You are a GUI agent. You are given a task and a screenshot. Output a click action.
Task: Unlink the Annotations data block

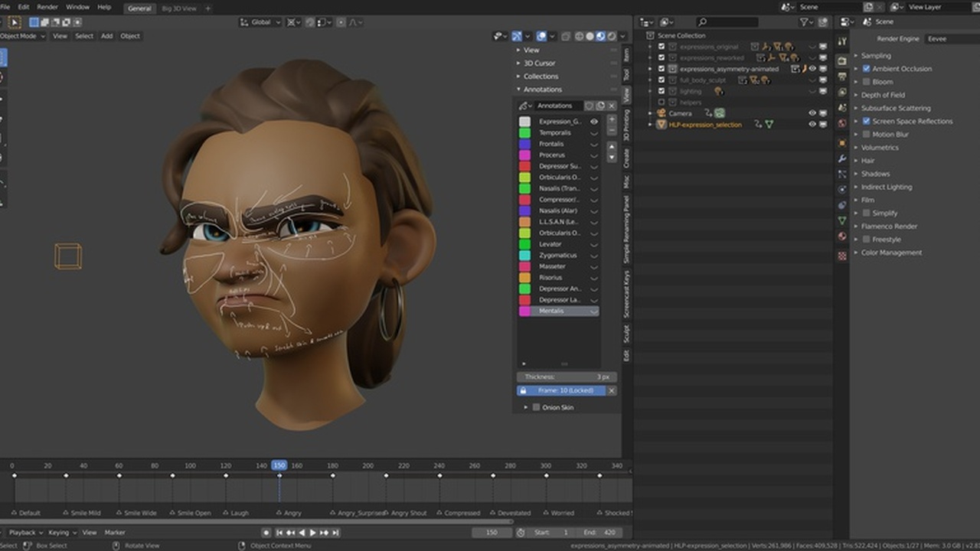pos(612,106)
